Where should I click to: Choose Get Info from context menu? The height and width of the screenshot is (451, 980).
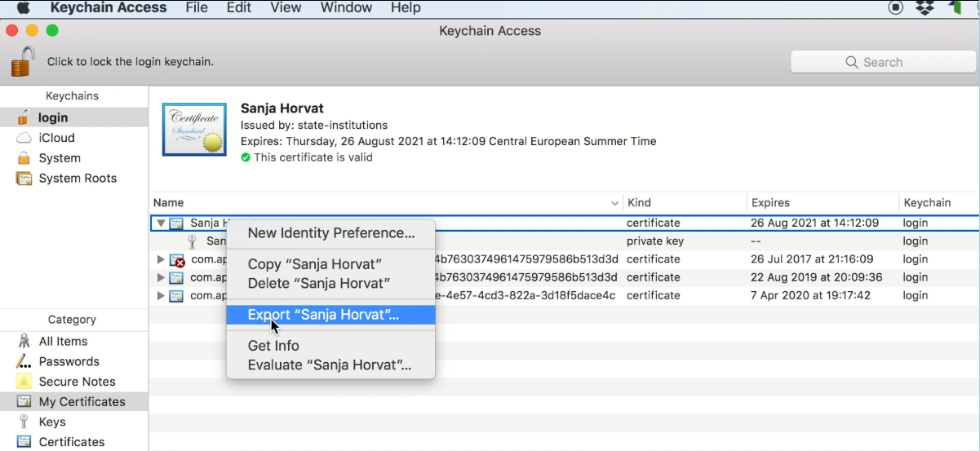(x=330, y=346)
